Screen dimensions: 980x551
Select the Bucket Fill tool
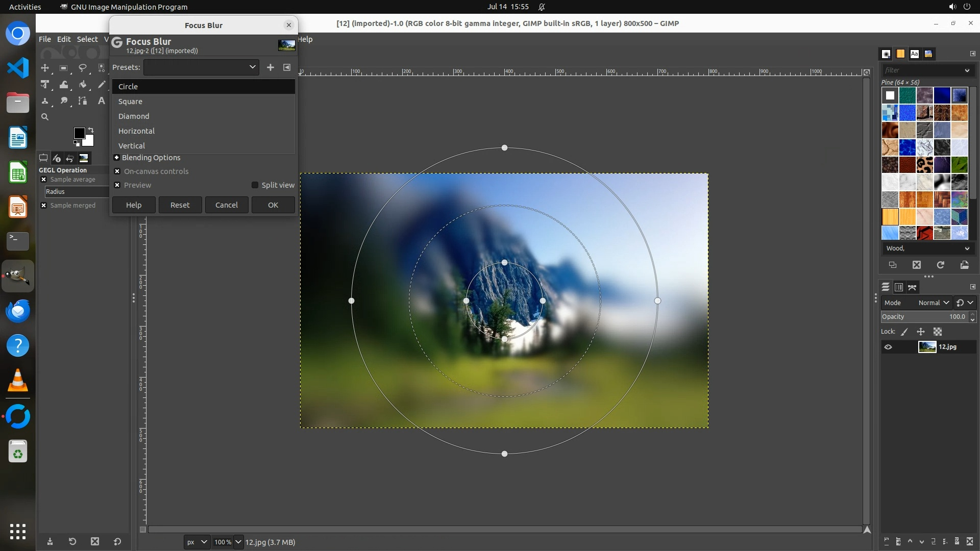tap(83, 85)
